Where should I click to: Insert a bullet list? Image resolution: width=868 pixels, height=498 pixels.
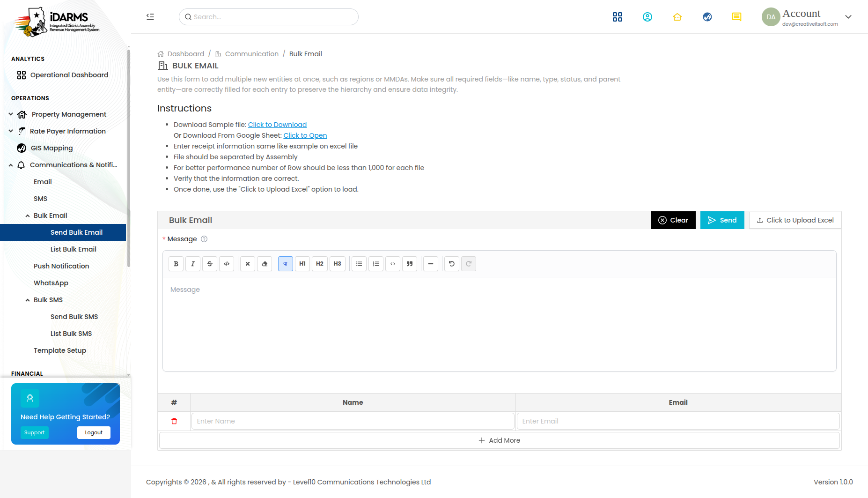pos(359,264)
